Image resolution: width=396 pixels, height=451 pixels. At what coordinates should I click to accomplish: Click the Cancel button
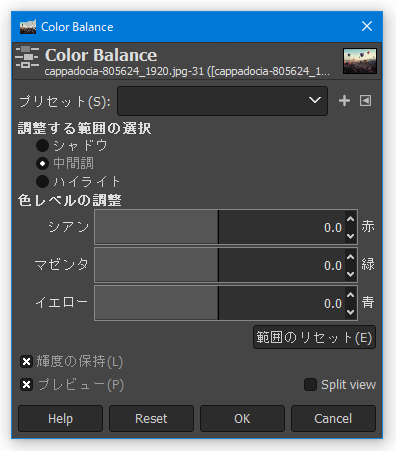pyautogui.click(x=333, y=419)
